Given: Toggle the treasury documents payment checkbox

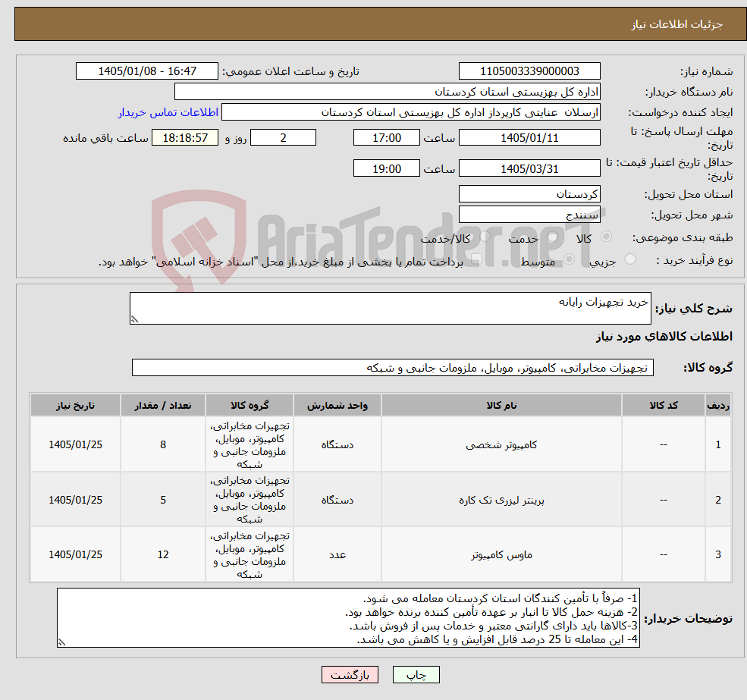Looking at the screenshot, I should click(x=476, y=259).
